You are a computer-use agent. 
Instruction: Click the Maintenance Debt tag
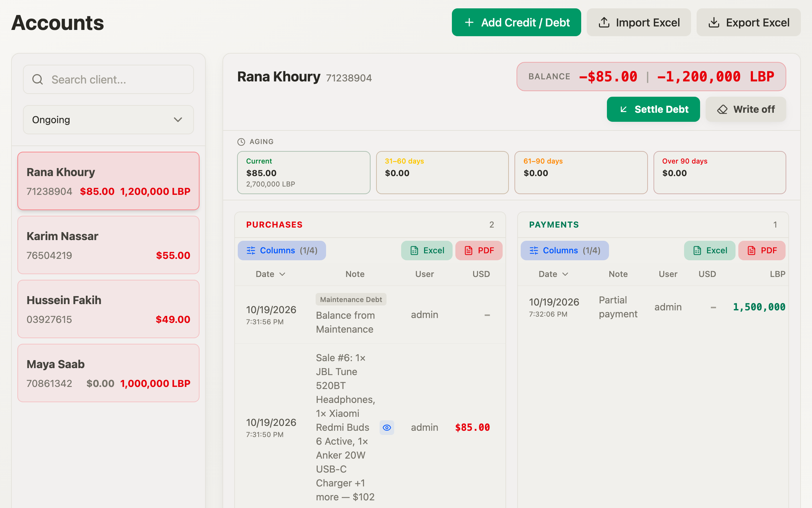coord(351,300)
